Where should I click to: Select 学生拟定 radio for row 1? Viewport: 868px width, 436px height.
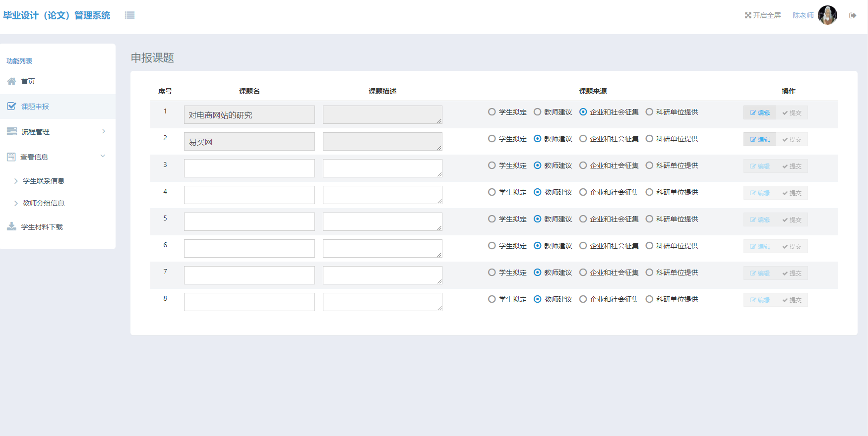492,112
